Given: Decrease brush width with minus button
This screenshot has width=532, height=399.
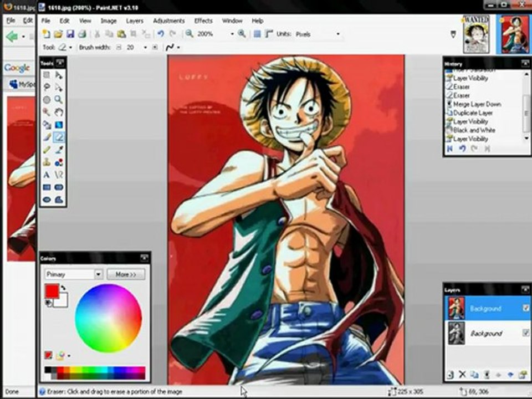Looking at the screenshot, I should tap(119, 48).
